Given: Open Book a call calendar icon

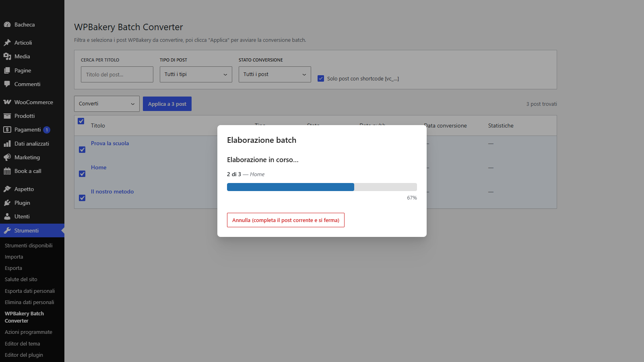Looking at the screenshot, I should [x=7, y=171].
